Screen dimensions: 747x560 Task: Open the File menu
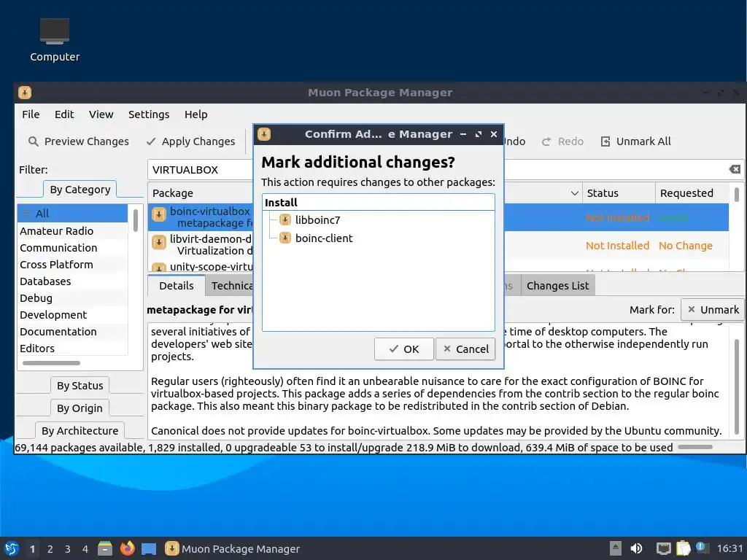coord(31,114)
